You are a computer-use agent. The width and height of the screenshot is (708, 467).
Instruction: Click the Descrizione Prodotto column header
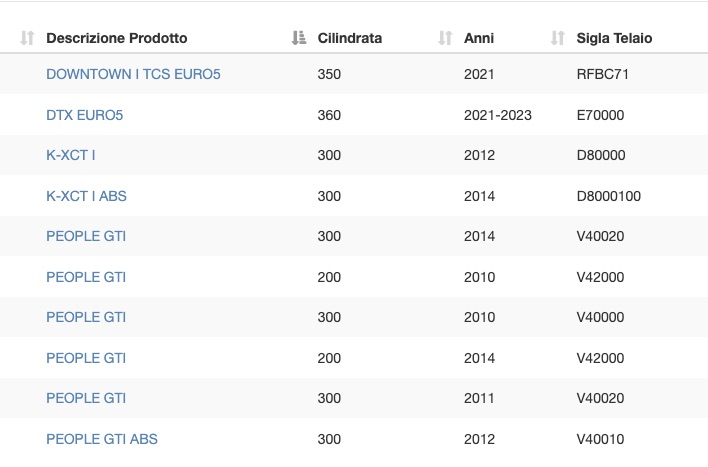click(x=116, y=38)
